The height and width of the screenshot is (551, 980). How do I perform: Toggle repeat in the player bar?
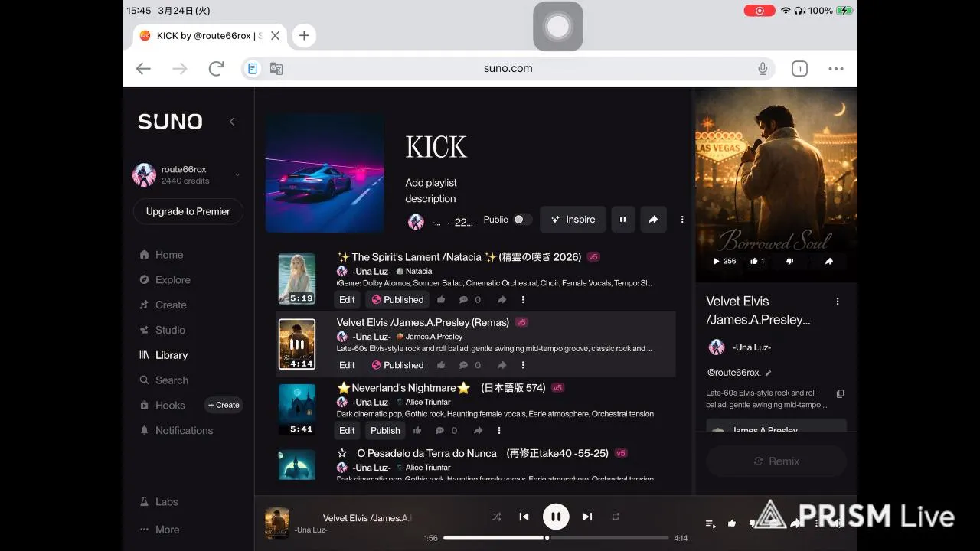615,517
